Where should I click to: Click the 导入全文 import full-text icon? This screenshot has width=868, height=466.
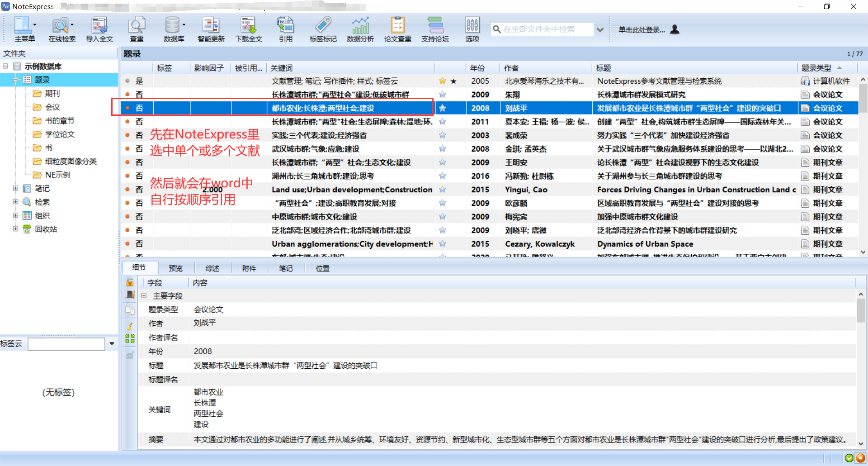pos(99,29)
